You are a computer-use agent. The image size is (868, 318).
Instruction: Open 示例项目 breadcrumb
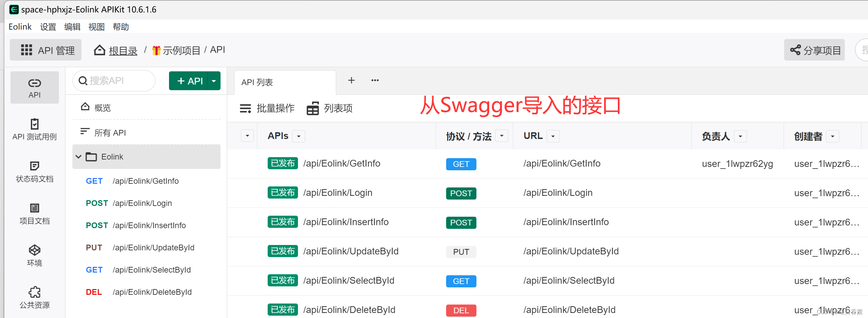(x=176, y=50)
